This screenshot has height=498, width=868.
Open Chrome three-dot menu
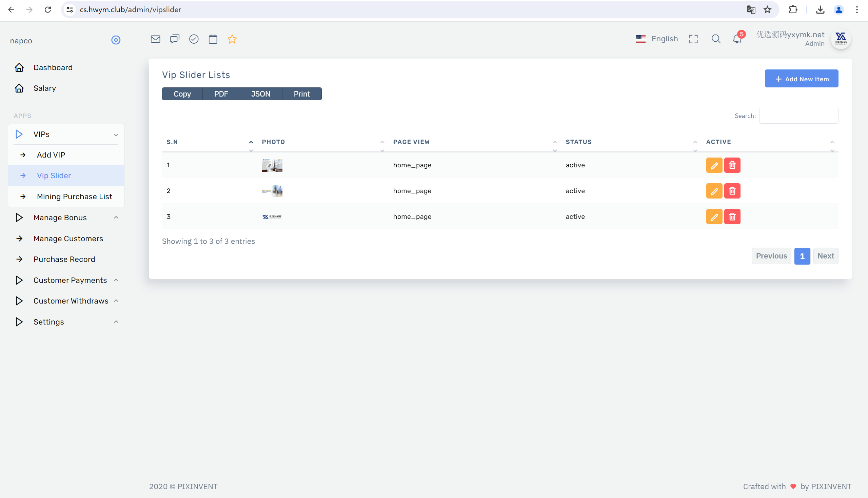point(857,9)
